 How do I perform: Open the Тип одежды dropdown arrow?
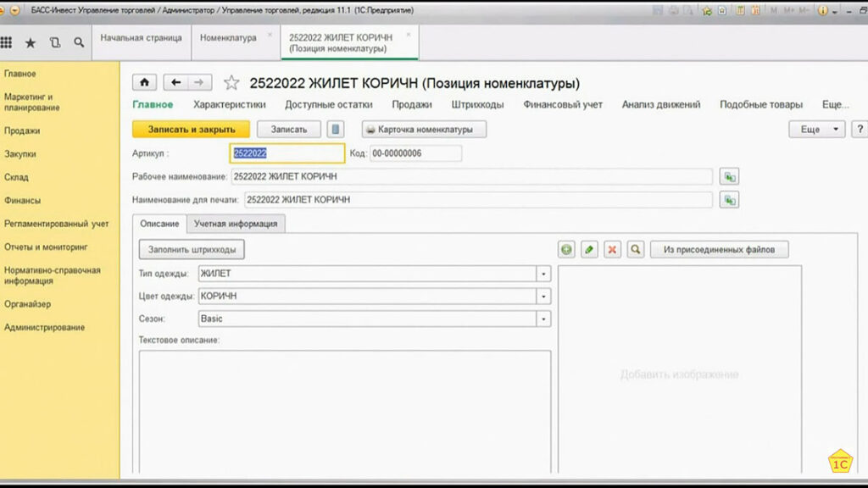[x=543, y=274]
